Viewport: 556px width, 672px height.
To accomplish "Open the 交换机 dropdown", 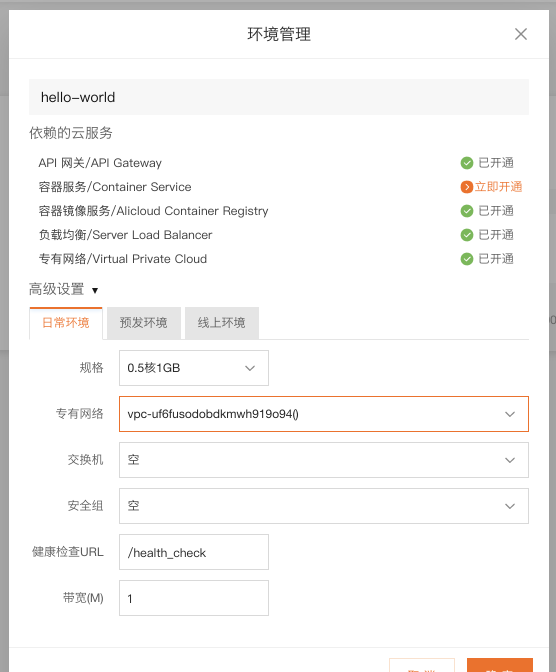I will coord(324,460).
